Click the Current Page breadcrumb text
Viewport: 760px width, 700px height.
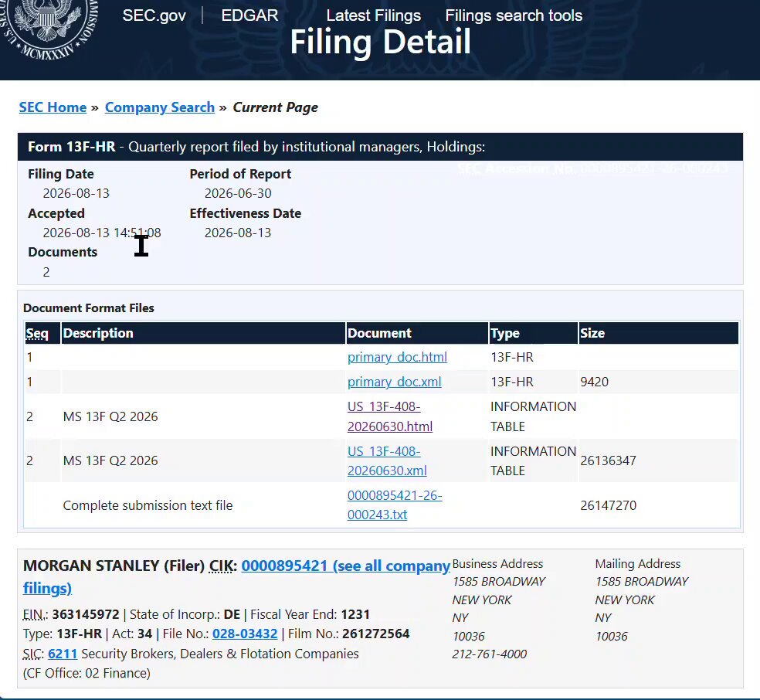tap(275, 107)
